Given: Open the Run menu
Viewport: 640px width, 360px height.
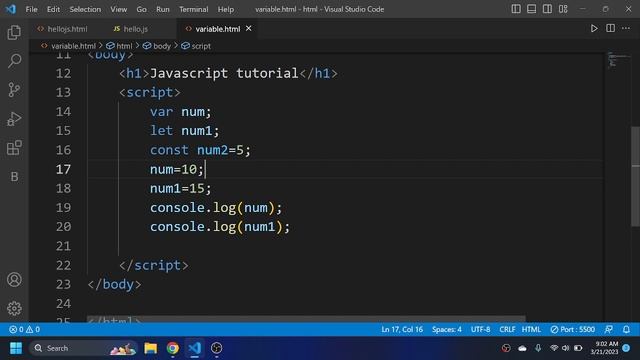Looking at the screenshot, I should click(x=162, y=9).
